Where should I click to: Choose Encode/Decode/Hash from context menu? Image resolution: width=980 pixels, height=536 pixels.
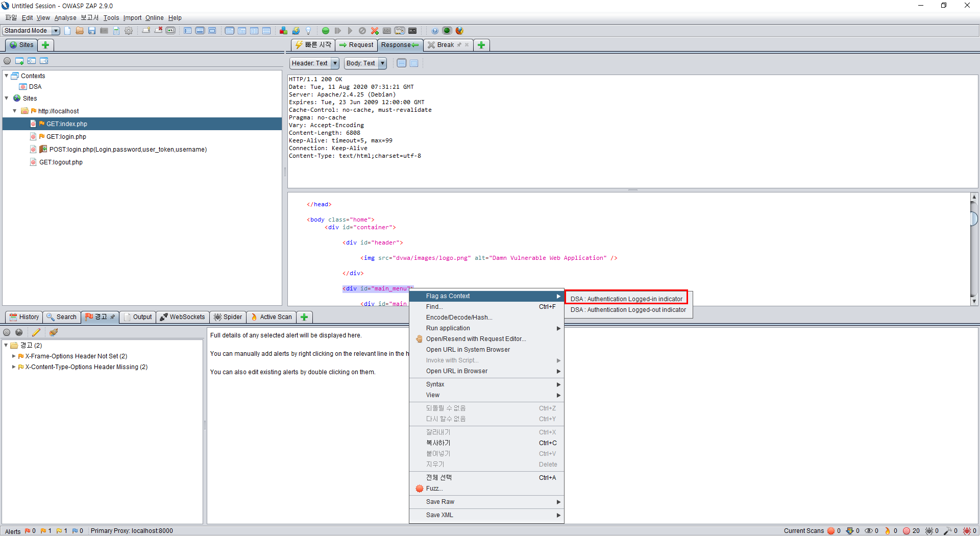tap(486, 318)
